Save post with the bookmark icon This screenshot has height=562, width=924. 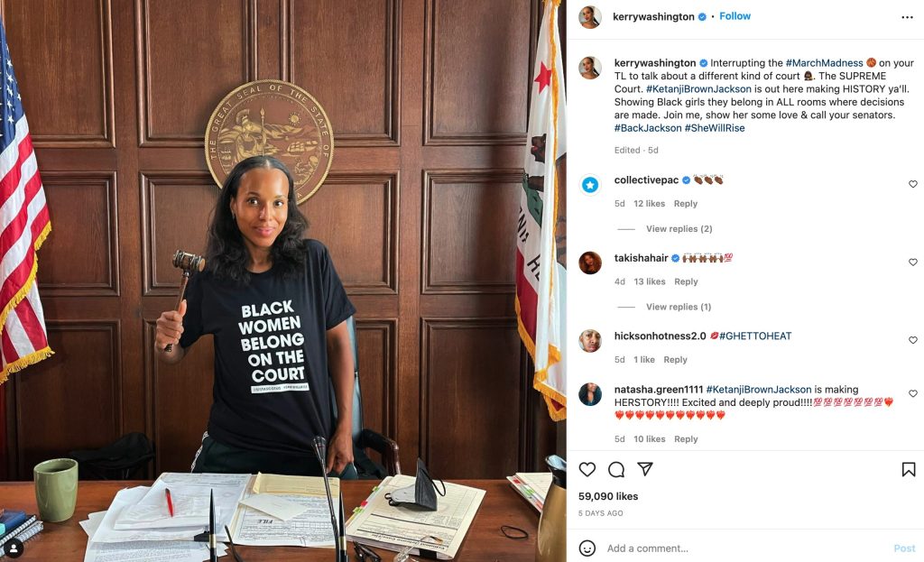pyautogui.click(x=909, y=469)
